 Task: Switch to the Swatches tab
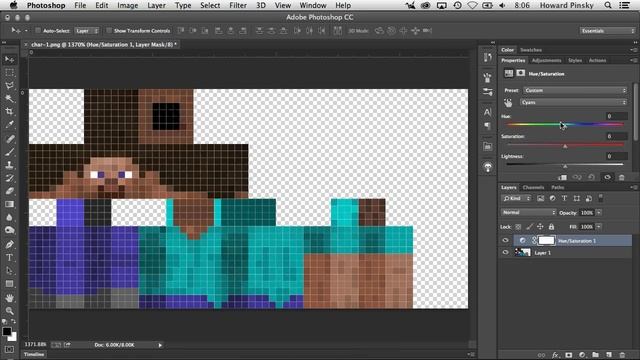click(531, 50)
